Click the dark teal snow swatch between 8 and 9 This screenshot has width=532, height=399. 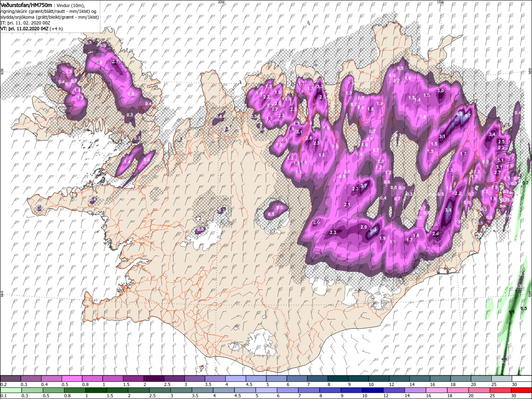tap(338, 379)
